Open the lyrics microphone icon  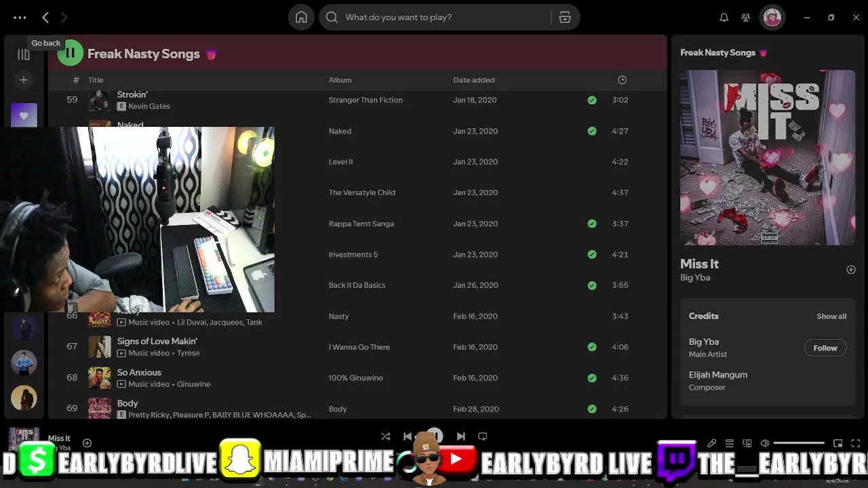pos(711,443)
